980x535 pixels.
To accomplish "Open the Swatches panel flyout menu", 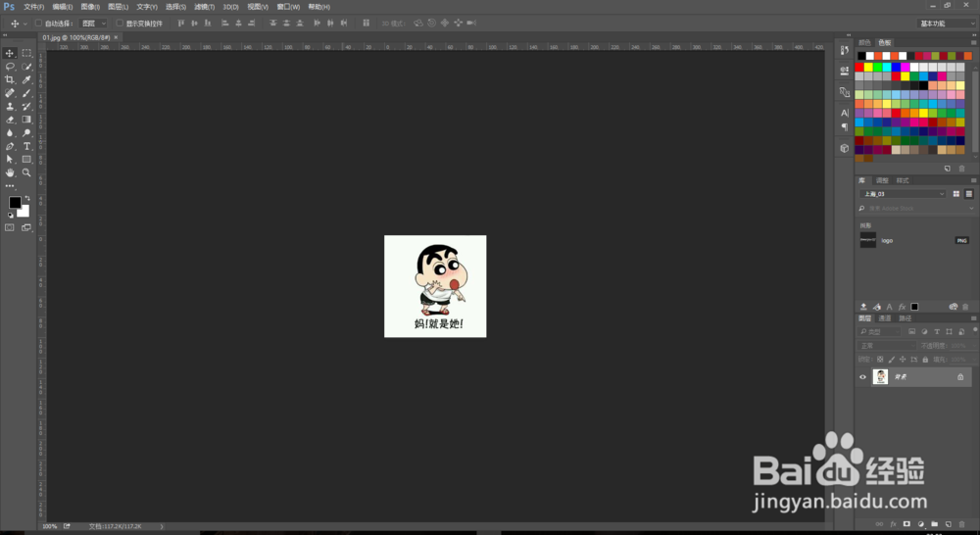I will (x=973, y=42).
